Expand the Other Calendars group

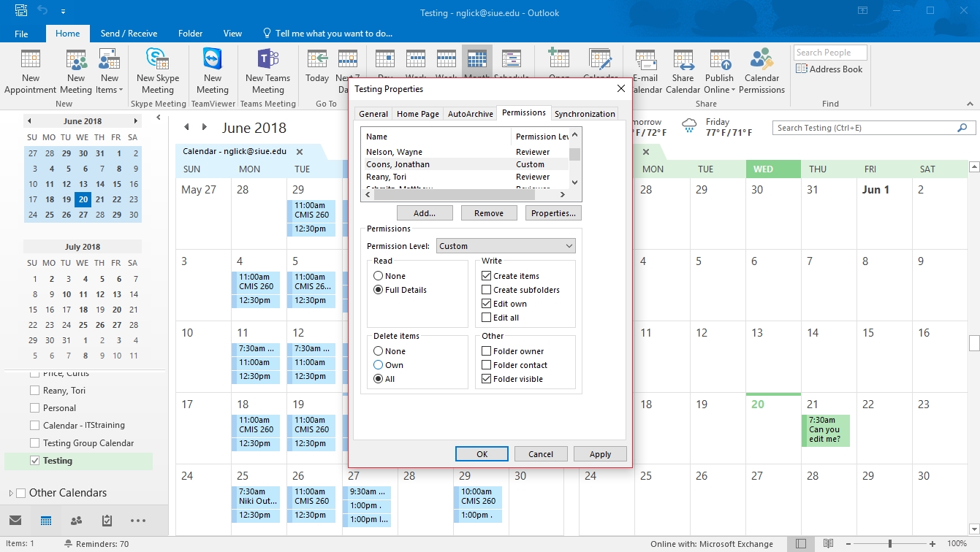10,493
